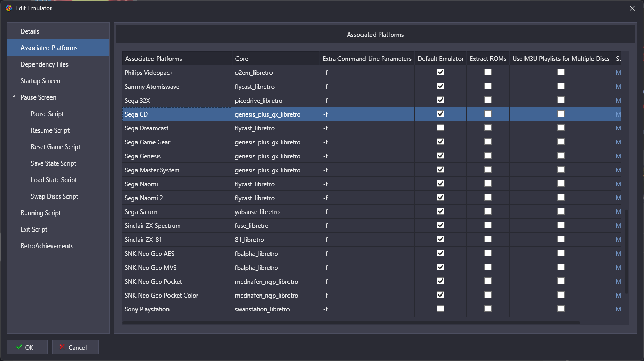The image size is (644, 361).
Task: Open Dependency Files in the sidebar
Action: [58, 64]
